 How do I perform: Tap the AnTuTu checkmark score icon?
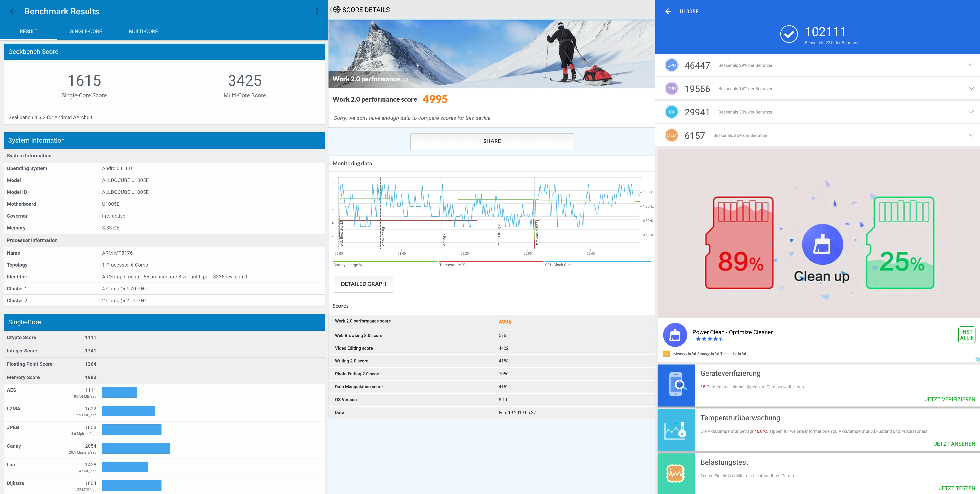point(789,34)
